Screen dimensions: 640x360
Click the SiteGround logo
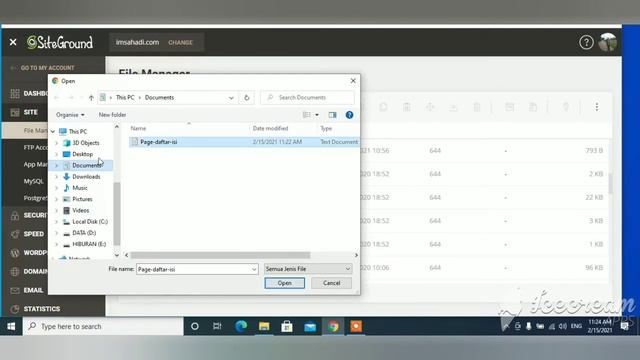[60, 42]
